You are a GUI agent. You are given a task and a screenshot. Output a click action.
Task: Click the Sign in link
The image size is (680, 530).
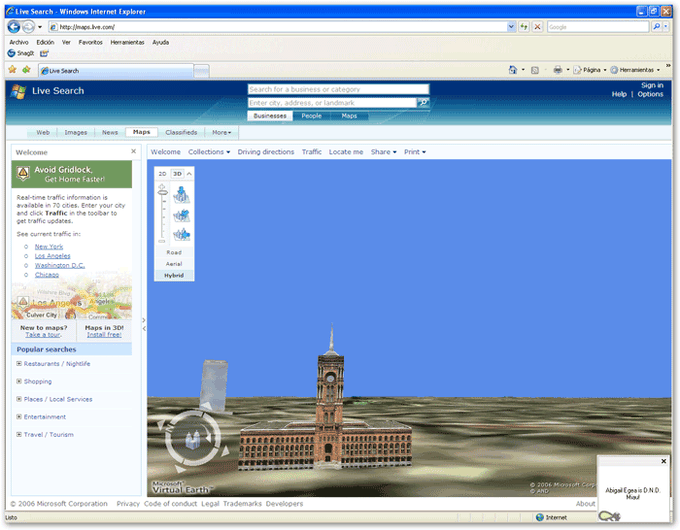tap(652, 85)
